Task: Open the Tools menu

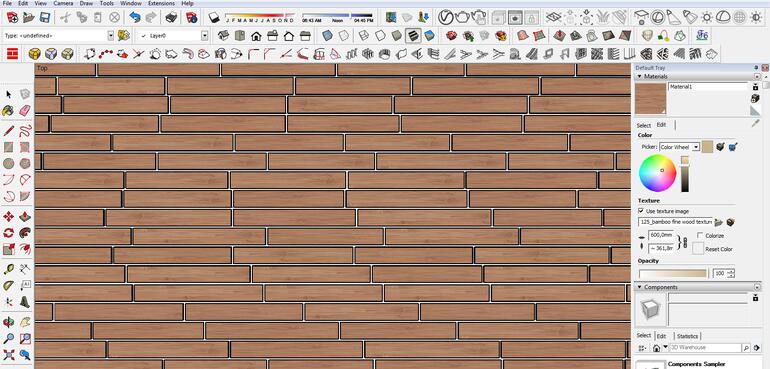Action: 107,3
